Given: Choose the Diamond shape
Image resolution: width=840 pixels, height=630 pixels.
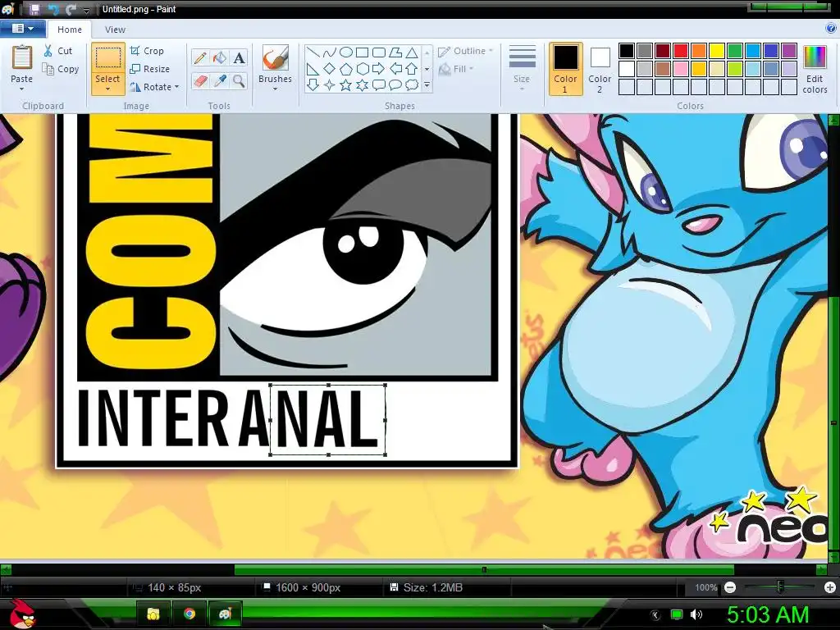Looking at the screenshot, I should [x=330, y=69].
